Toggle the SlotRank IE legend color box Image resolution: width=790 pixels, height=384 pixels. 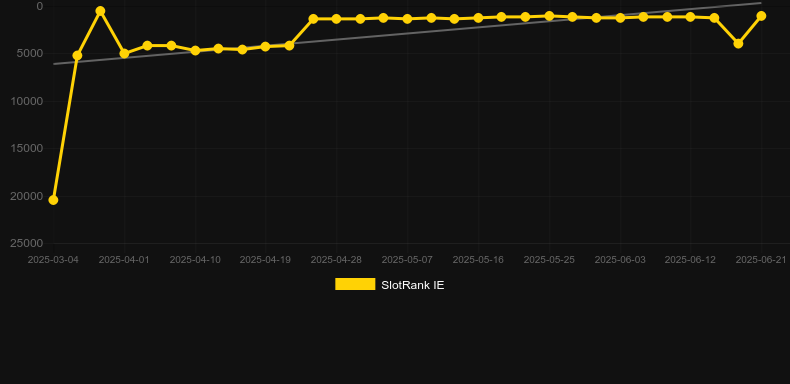355,284
